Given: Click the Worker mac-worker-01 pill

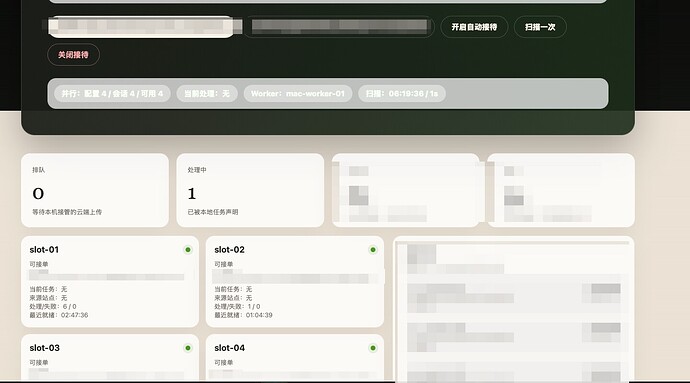Looking at the screenshot, I should 298,93.
